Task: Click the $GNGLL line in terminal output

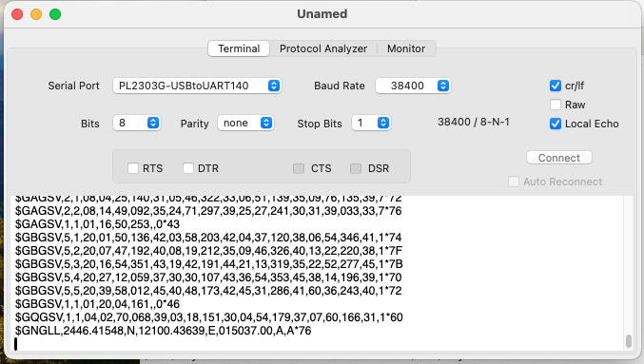Action: 163,331
